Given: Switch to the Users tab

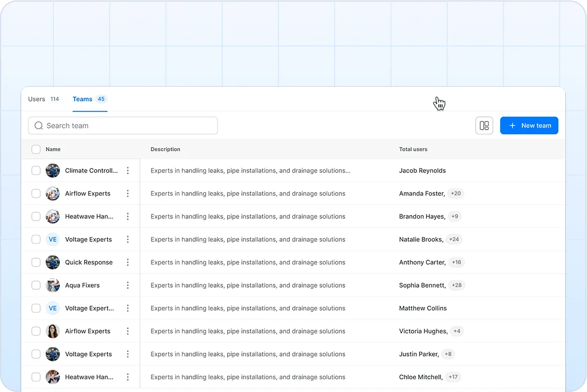Looking at the screenshot, I should [x=44, y=99].
